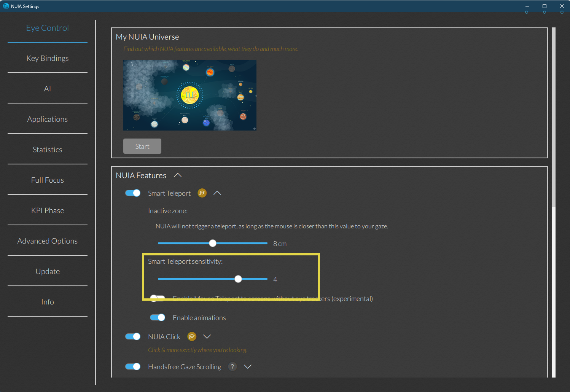This screenshot has width=570, height=392.
Task: Go to the Update tab
Action: [48, 271]
